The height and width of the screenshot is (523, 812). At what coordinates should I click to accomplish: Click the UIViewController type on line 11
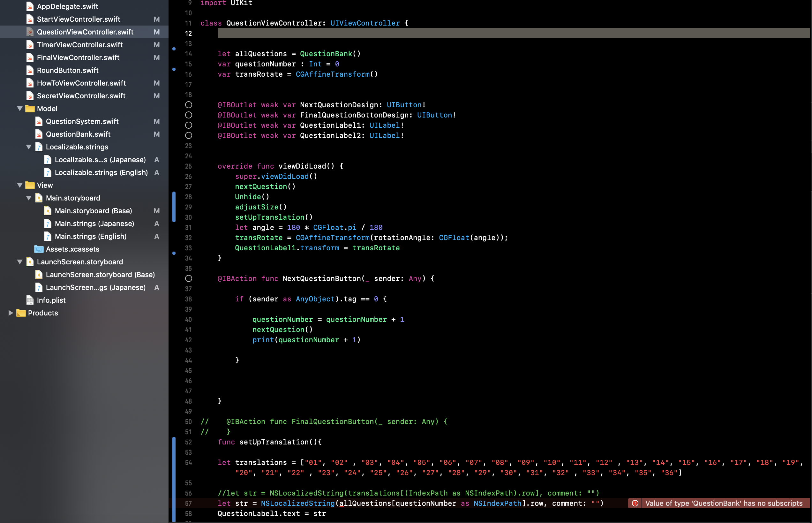365,23
